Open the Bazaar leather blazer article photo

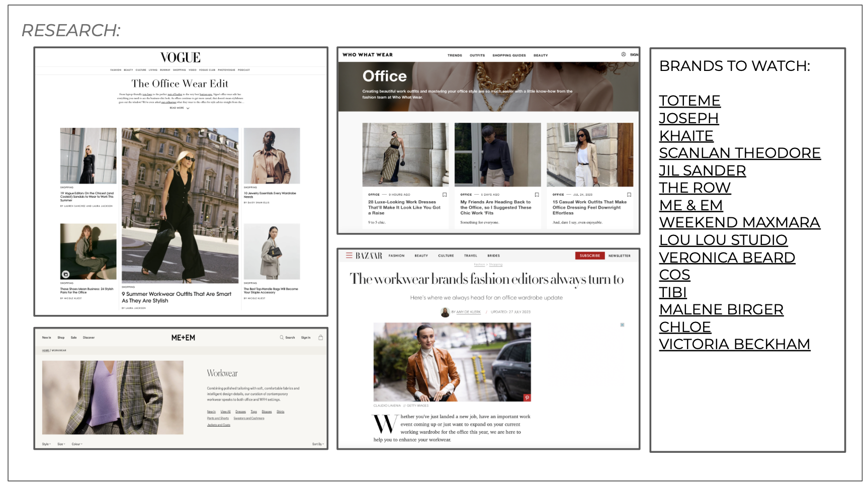[x=452, y=362]
